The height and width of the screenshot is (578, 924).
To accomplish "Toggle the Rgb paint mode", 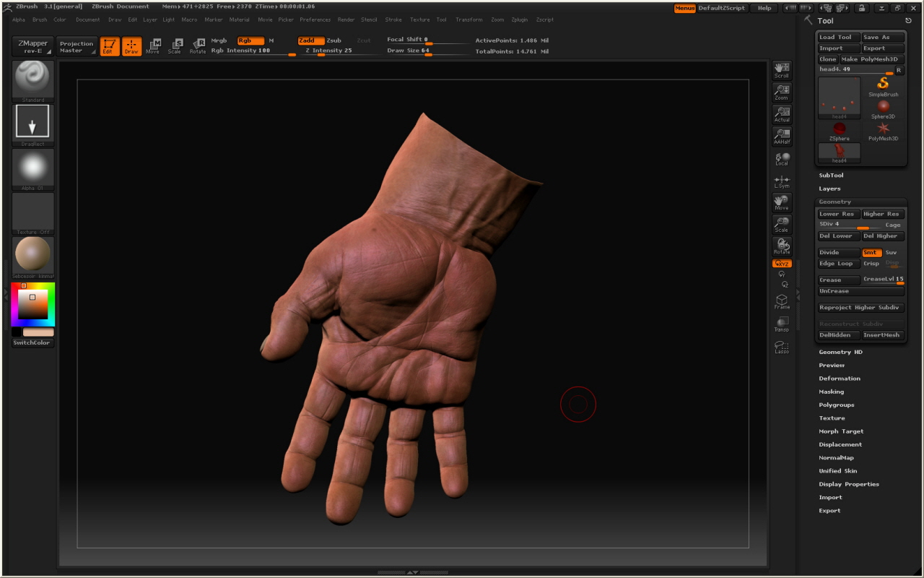I will point(250,40).
